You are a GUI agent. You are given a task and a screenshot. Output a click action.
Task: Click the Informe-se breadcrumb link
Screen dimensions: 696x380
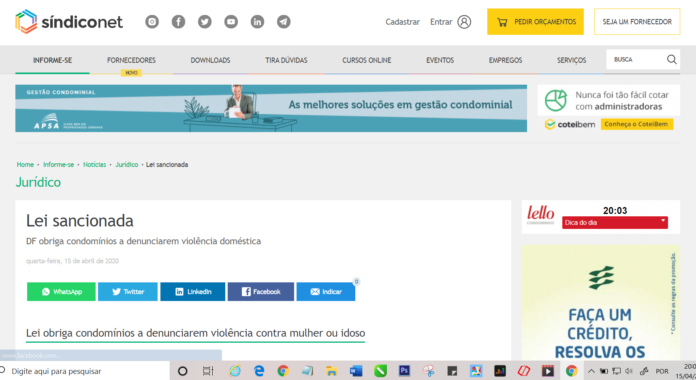(x=59, y=165)
